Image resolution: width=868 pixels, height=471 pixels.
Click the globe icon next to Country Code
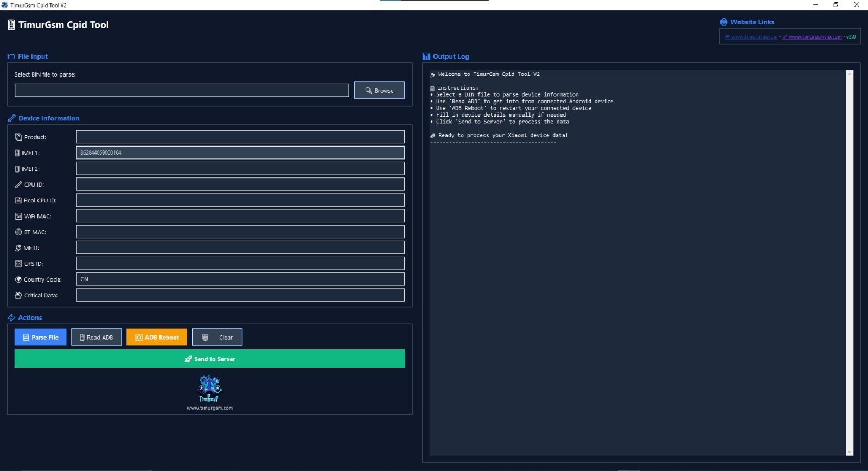click(18, 279)
